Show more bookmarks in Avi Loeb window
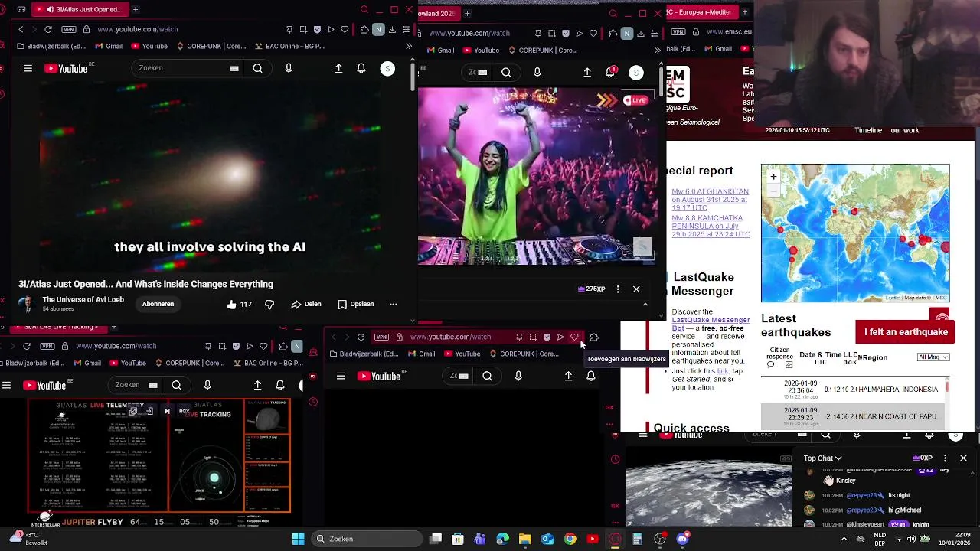The height and width of the screenshot is (551, 980). coord(408,46)
